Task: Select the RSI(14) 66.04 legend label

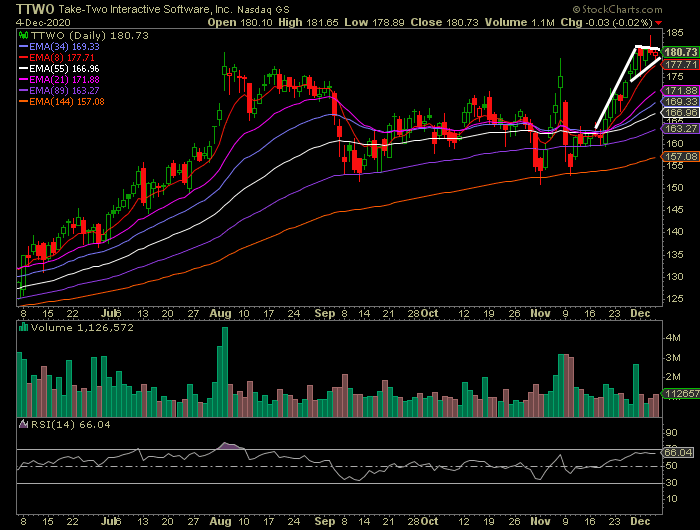Action: [71, 425]
